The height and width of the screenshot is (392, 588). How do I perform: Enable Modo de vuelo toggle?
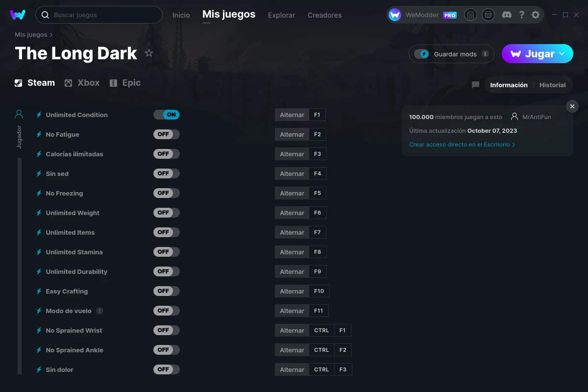click(167, 311)
